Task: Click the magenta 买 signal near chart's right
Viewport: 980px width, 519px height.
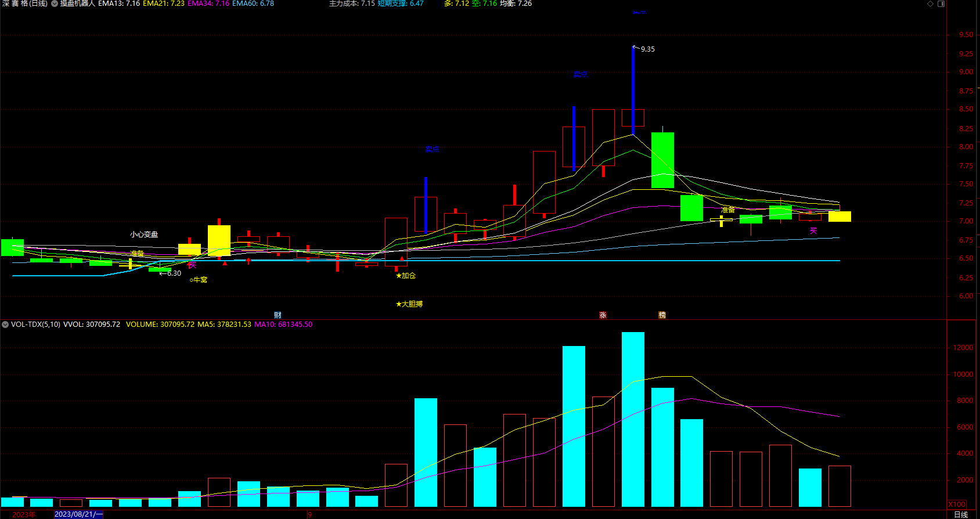Action: (813, 231)
